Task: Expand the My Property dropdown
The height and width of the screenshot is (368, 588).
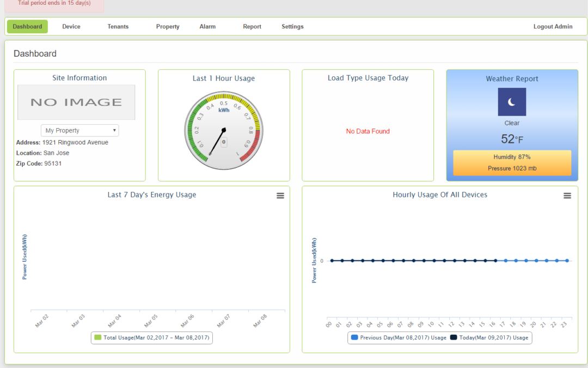Action: tap(80, 130)
